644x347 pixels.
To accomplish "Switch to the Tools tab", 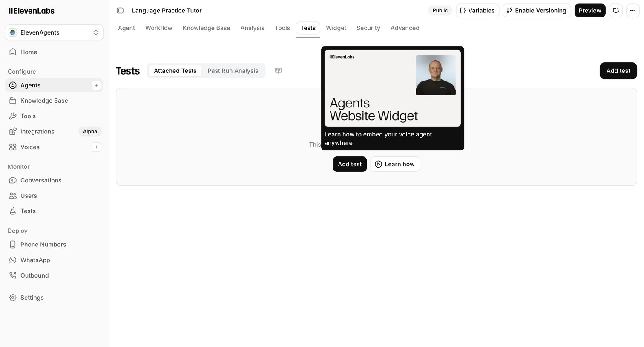I will [x=282, y=28].
